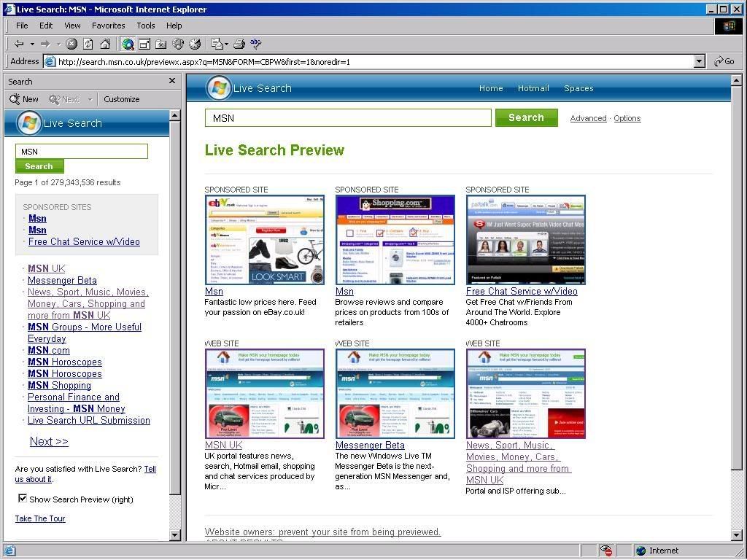
Task: Open the Help menu
Action: [174, 26]
